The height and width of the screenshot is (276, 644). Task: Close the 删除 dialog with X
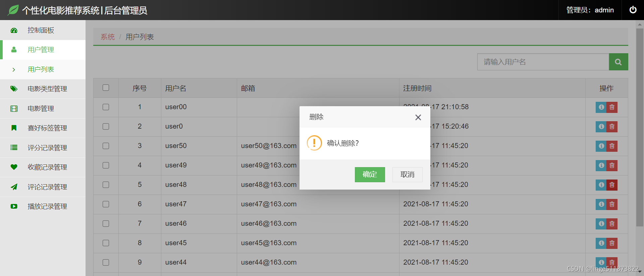tap(418, 117)
